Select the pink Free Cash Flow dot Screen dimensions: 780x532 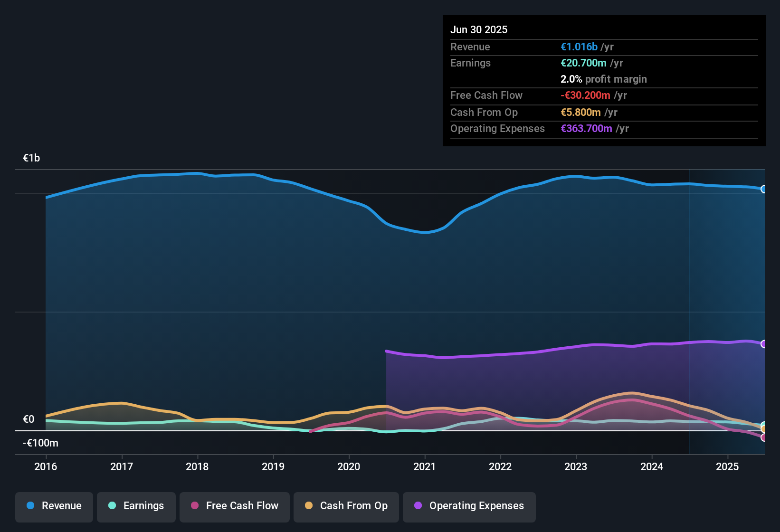click(194, 506)
